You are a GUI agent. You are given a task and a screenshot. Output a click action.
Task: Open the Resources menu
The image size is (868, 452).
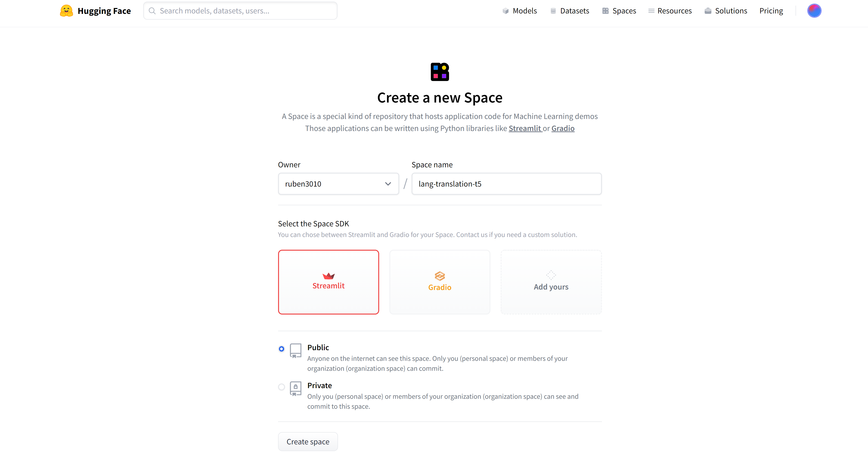670,11
